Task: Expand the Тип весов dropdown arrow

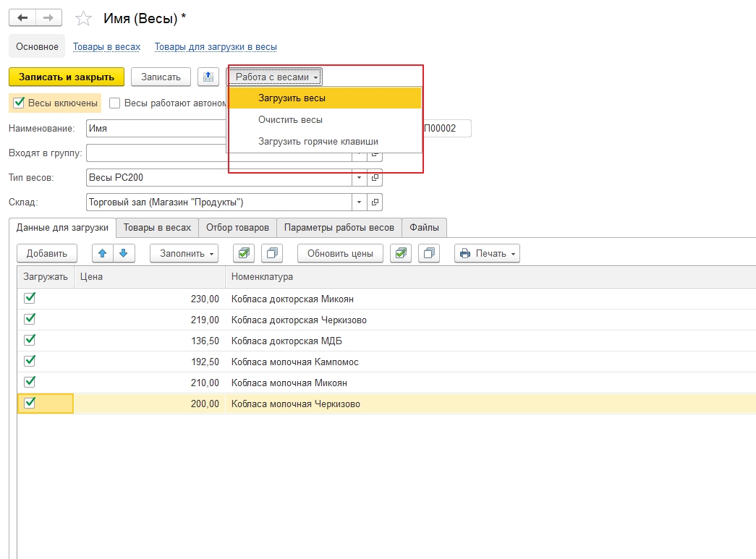Action: [x=360, y=178]
